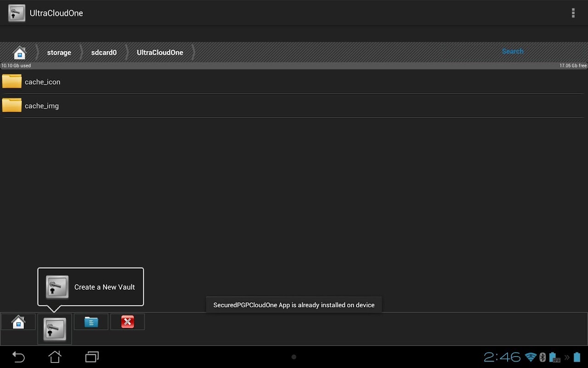
Task: Click the Search link
Action: [513, 51]
